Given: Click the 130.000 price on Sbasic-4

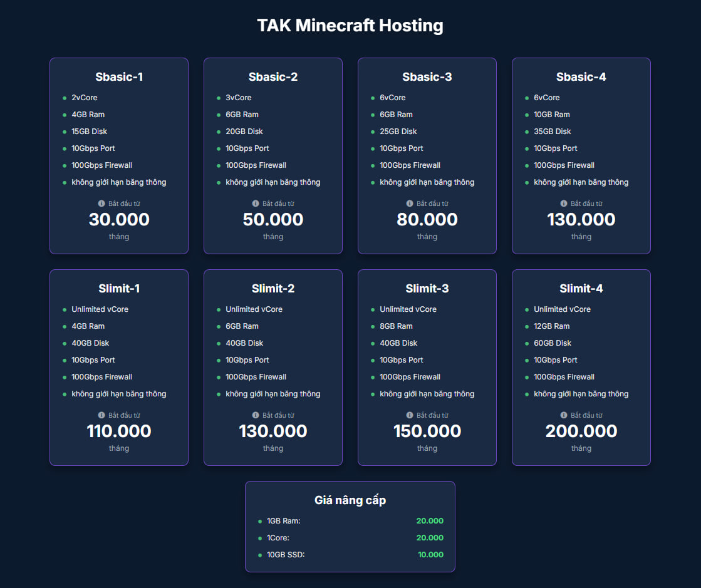Looking at the screenshot, I should pyautogui.click(x=581, y=219).
